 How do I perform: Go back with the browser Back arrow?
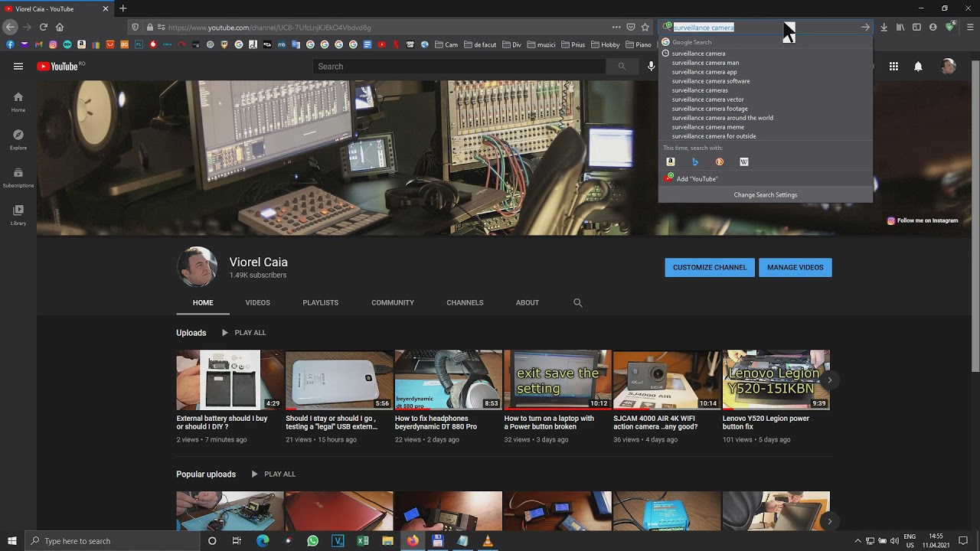10,27
